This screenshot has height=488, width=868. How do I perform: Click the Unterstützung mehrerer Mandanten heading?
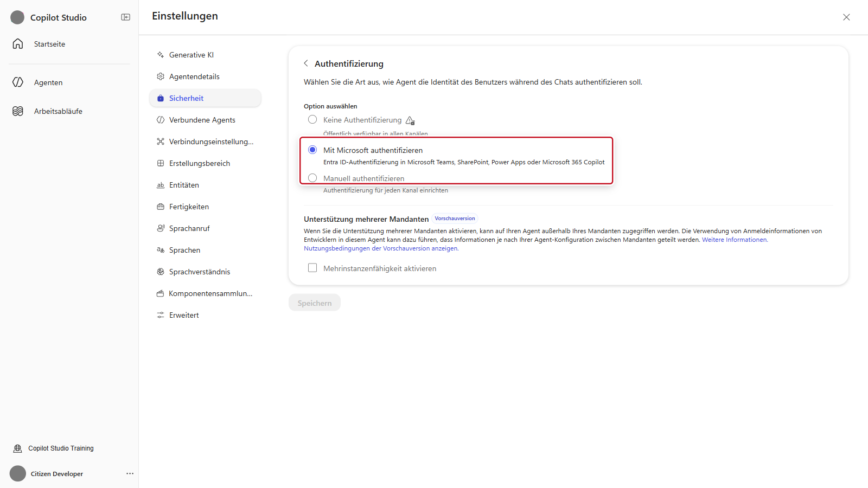[366, 219]
